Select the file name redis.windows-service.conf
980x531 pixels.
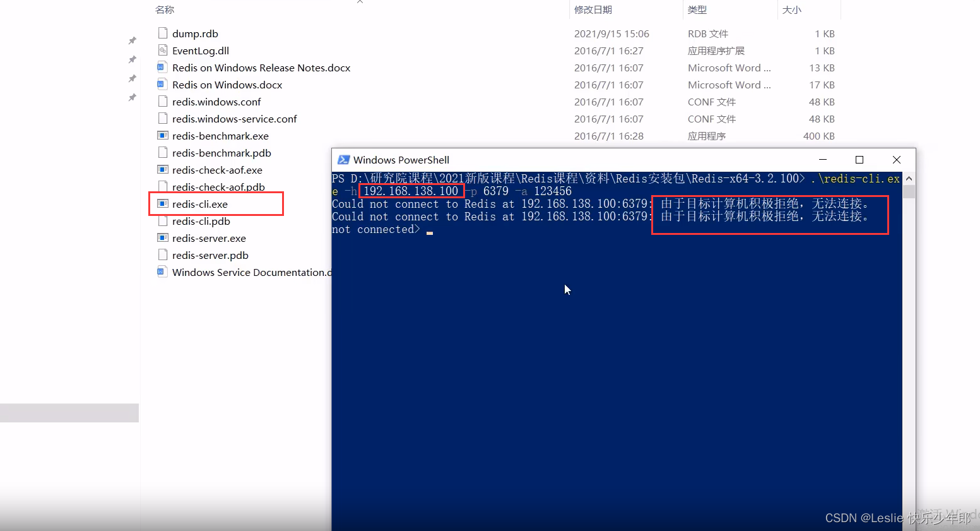point(235,119)
